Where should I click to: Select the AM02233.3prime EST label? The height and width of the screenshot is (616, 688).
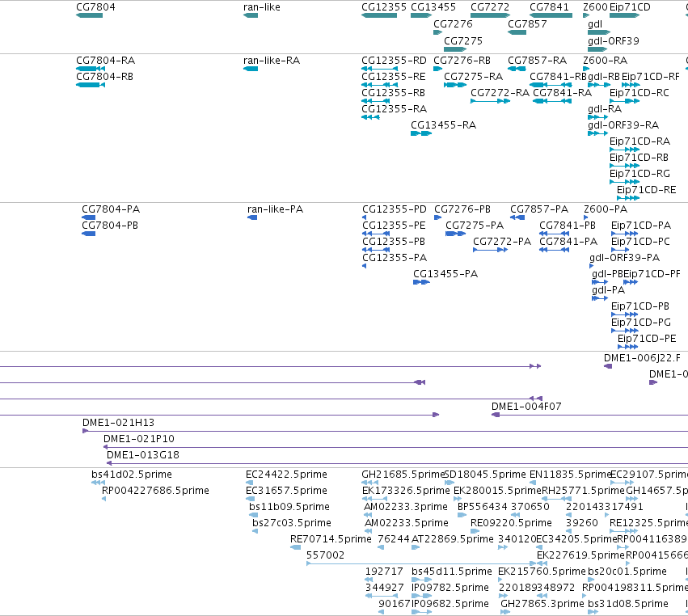coord(406,507)
